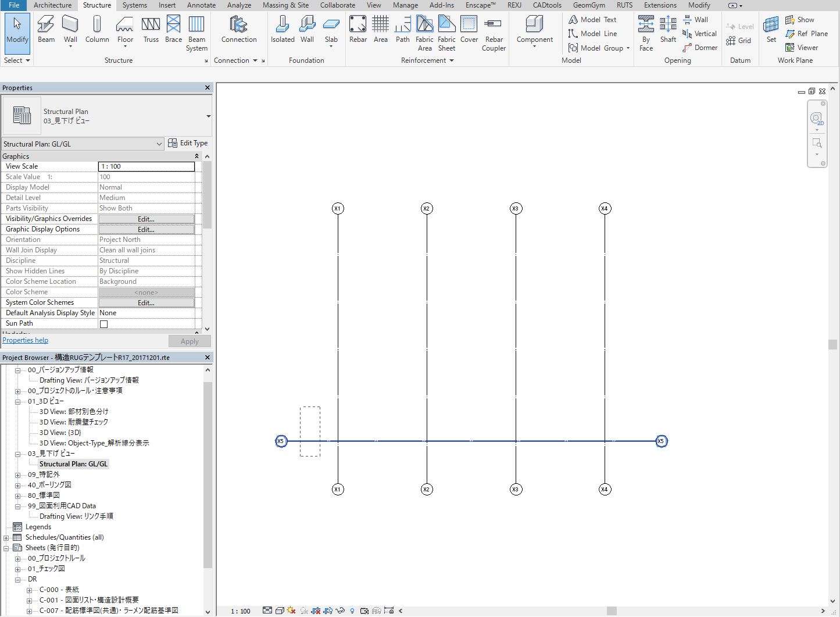This screenshot has width=840, height=617.
Task: Click Edit for Visibility/Graphics Overrides
Action: 146,219
